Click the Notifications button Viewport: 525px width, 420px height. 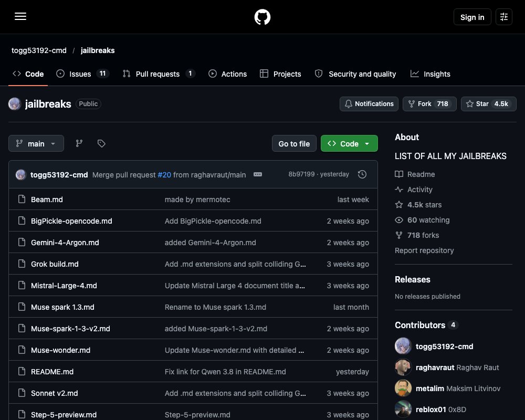click(x=369, y=104)
